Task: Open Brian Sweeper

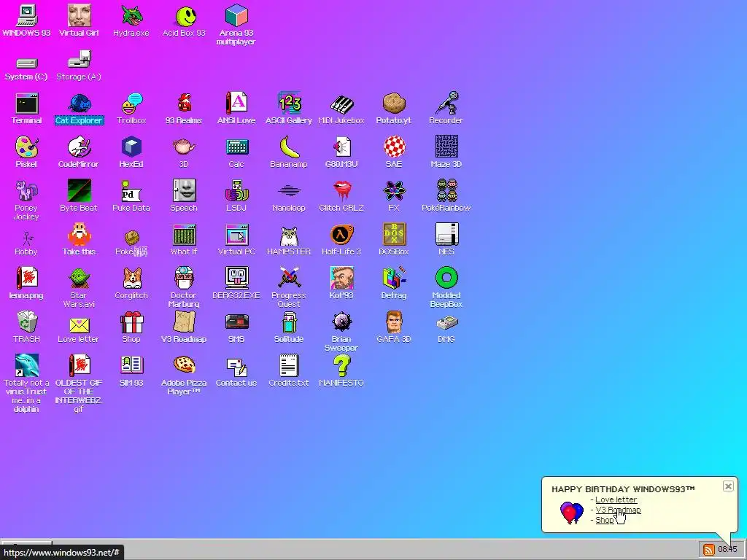Action: point(341,323)
